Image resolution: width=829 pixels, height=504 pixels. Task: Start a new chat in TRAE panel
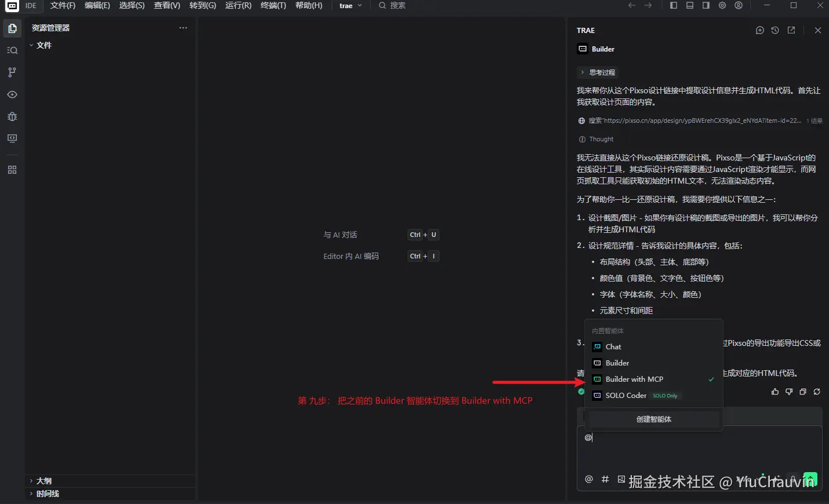760,30
